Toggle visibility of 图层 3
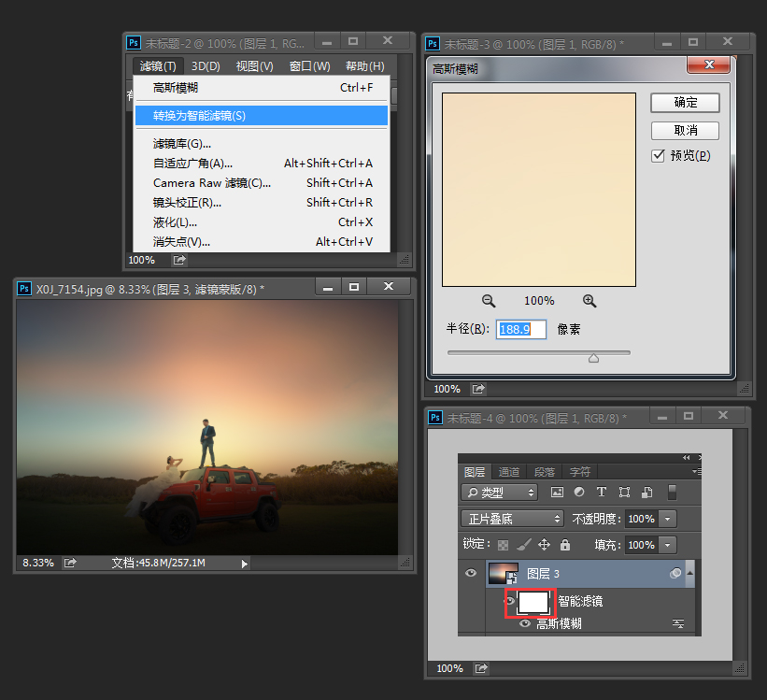The image size is (767, 700). coord(471,573)
